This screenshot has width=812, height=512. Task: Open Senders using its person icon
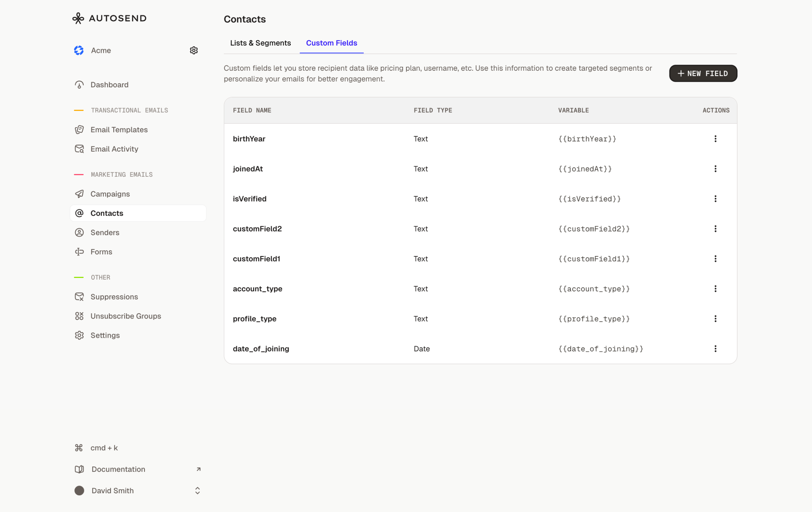click(x=79, y=232)
